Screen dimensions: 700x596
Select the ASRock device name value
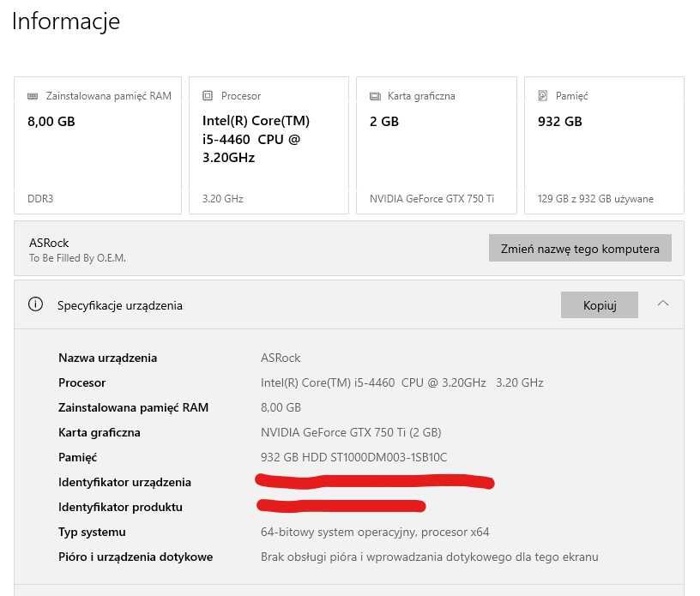coord(281,358)
